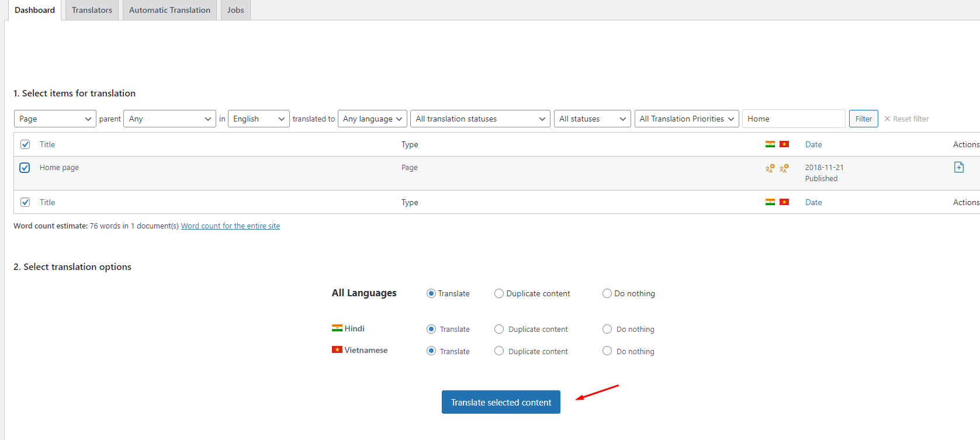Toggle select-all checkbox in table footer
Screen dimensions: 980x440
(x=25, y=202)
